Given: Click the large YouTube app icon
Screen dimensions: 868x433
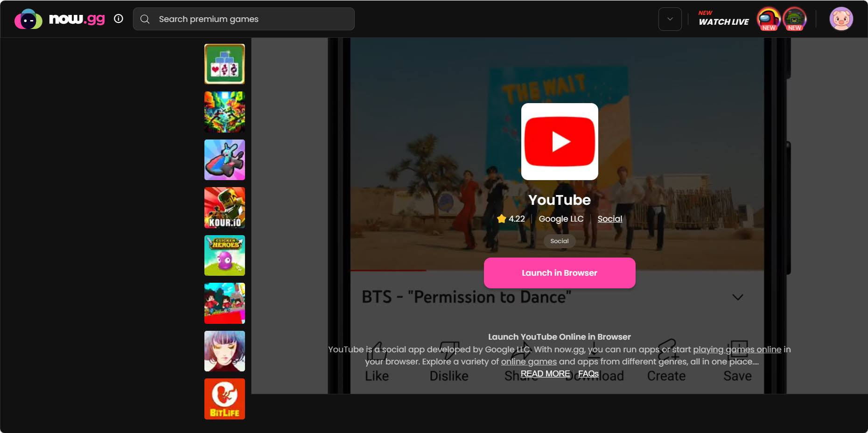Looking at the screenshot, I should [560, 141].
